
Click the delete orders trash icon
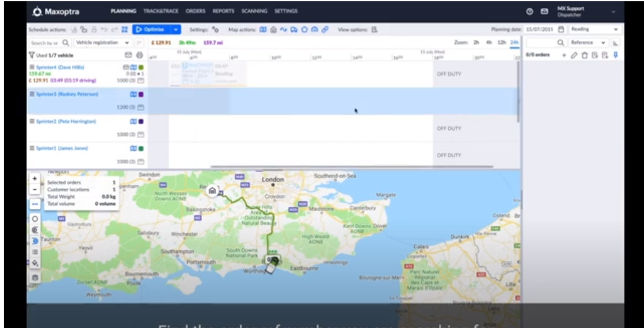coord(584,55)
